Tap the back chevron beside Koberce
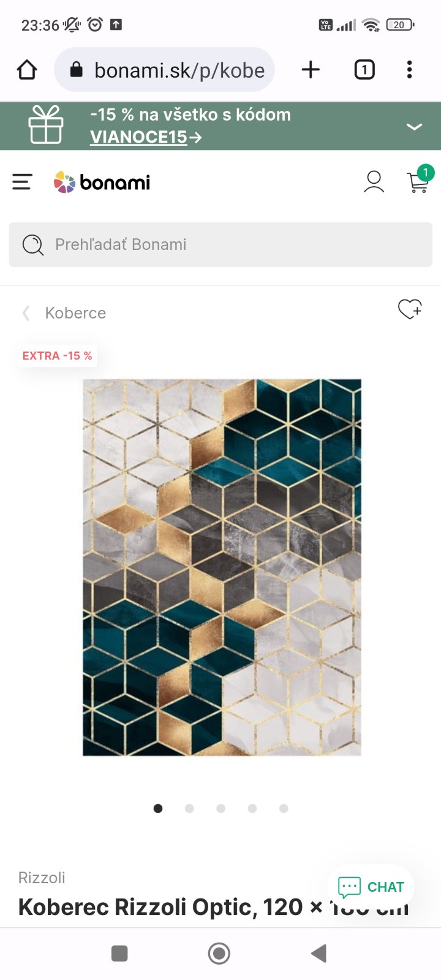The image size is (441, 980). click(x=26, y=313)
